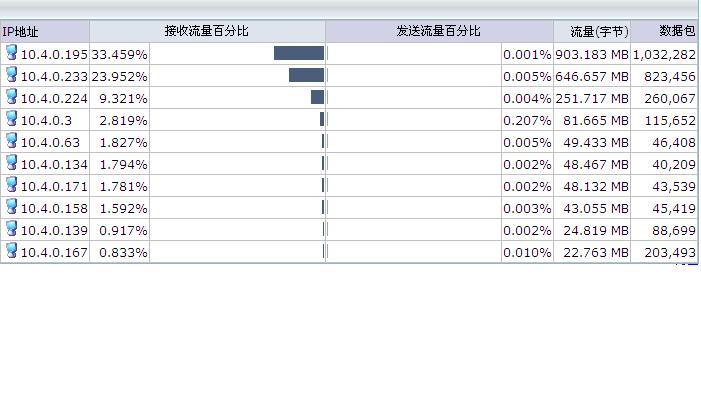Sort by 接收流量百分比 column header
The width and height of the screenshot is (701, 400).
(x=207, y=31)
